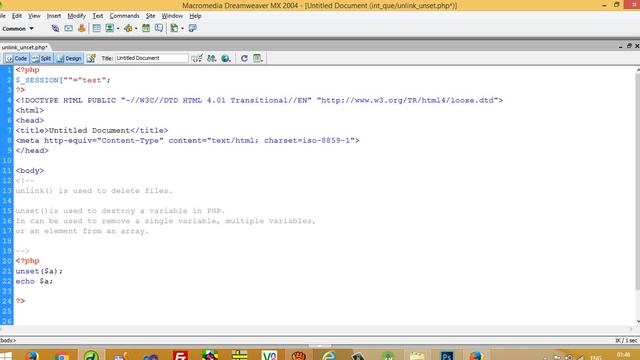Open the View menu
Image resolution: width=640 pixels, height=360 pixels.
(34, 16)
